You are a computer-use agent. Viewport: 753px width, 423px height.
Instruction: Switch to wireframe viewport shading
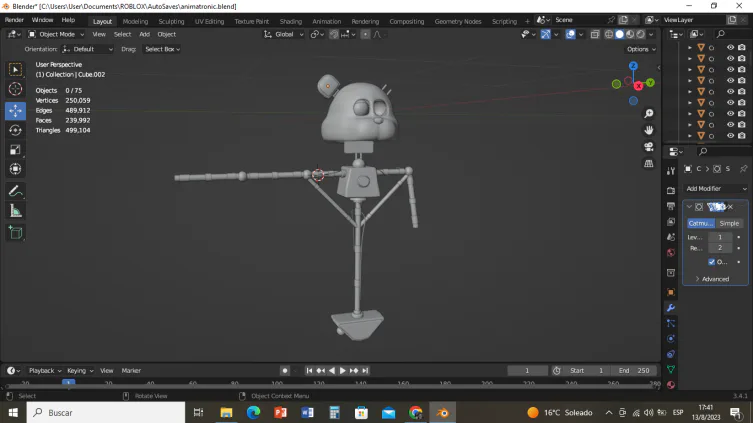tap(609, 34)
